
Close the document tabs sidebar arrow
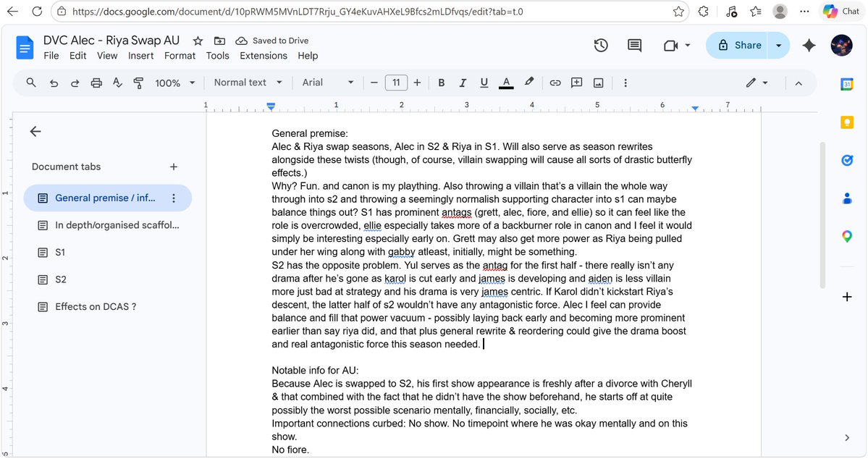(35, 131)
